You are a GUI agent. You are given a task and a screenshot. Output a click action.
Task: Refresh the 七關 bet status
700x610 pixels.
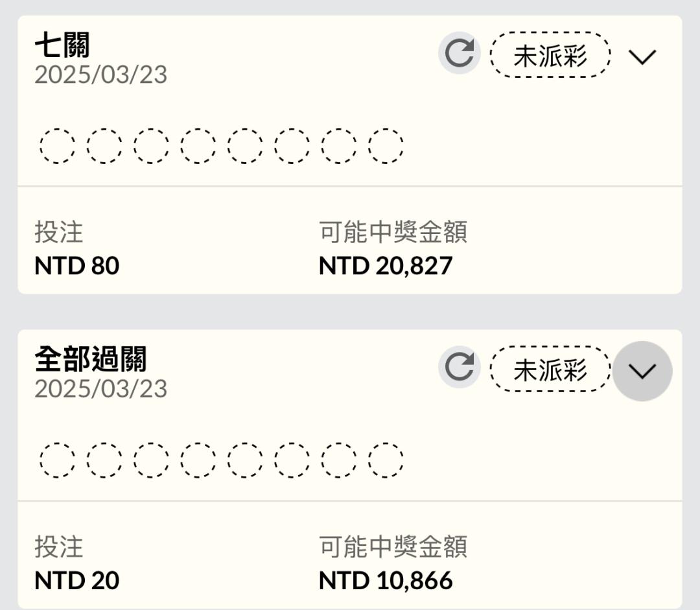point(459,54)
